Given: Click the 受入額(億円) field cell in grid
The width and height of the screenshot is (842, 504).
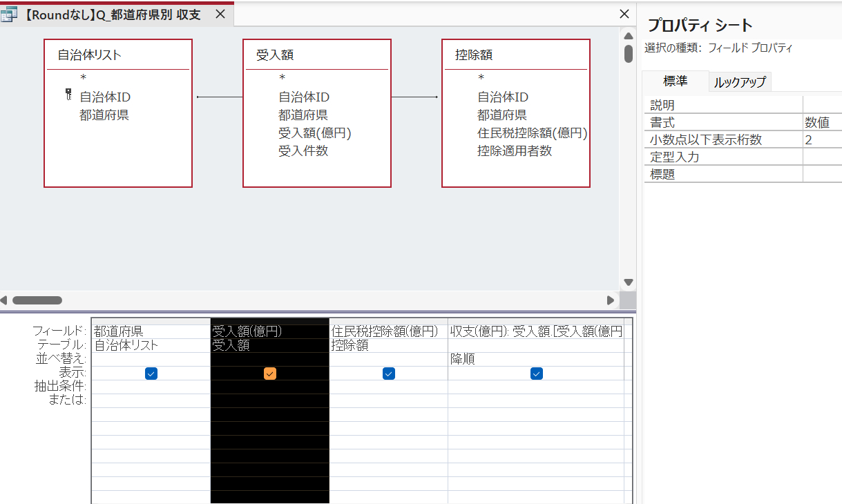Looking at the screenshot, I should click(270, 331).
